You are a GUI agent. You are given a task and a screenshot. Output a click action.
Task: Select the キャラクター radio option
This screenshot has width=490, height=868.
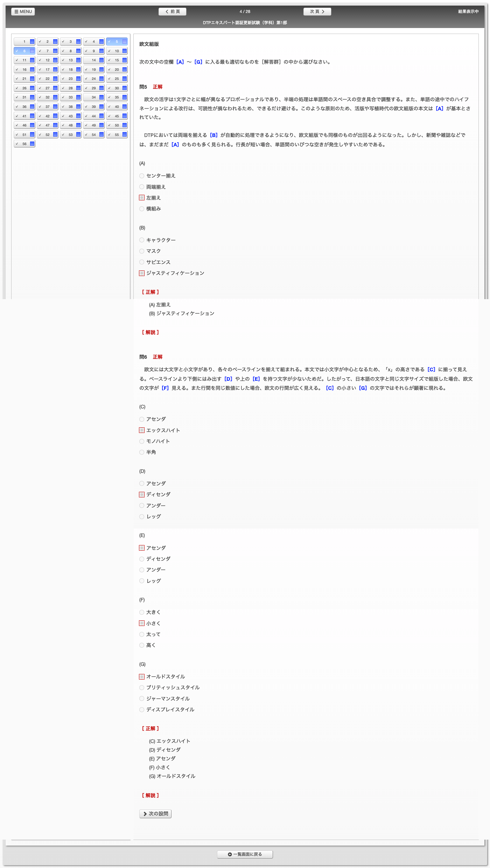click(x=142, y=240)
